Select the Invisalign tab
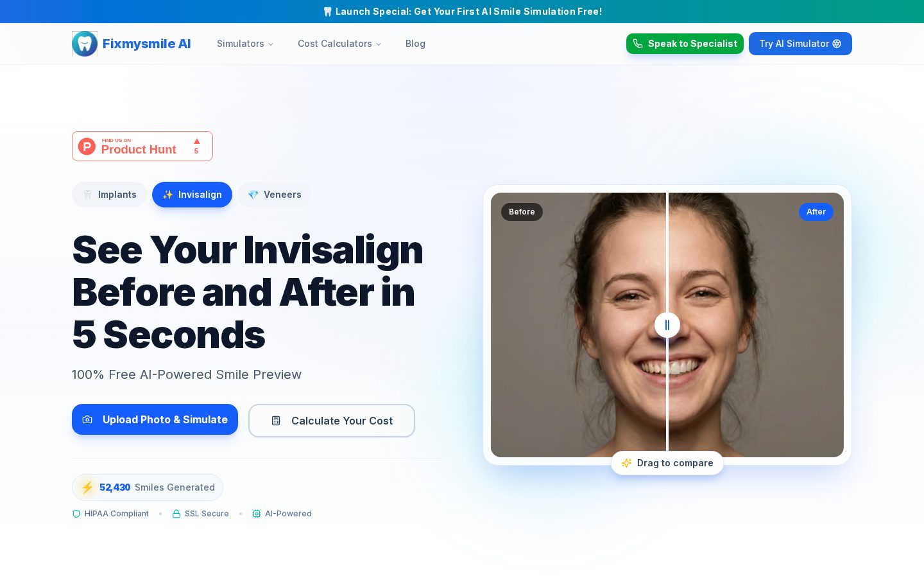This screenshot has width=924, height=578. pos(192,195)
